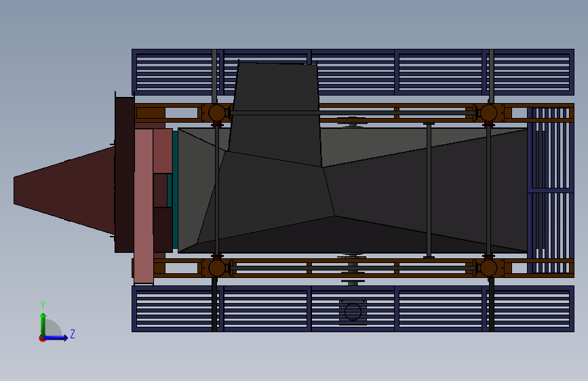The width and height of the screenshot is (588, 381).
Task: Click the red origin dot of the coordinate triad
Action: click(x=42, y=338)
